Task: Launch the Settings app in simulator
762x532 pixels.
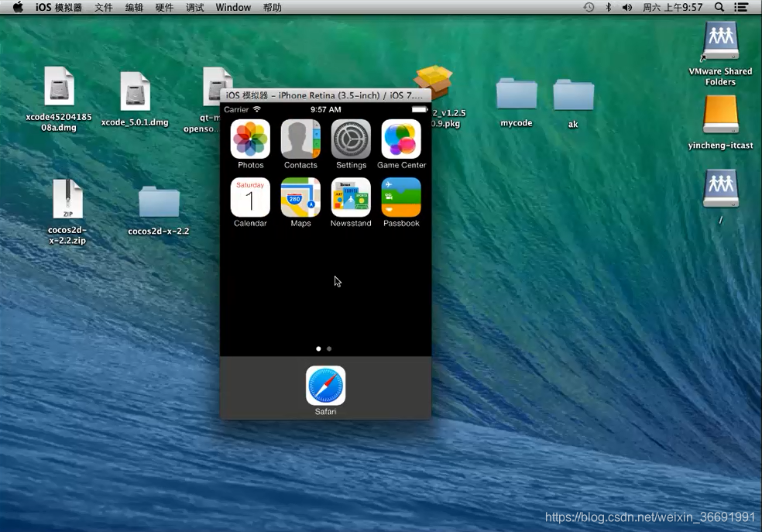Action: click(x=351, y=139)
